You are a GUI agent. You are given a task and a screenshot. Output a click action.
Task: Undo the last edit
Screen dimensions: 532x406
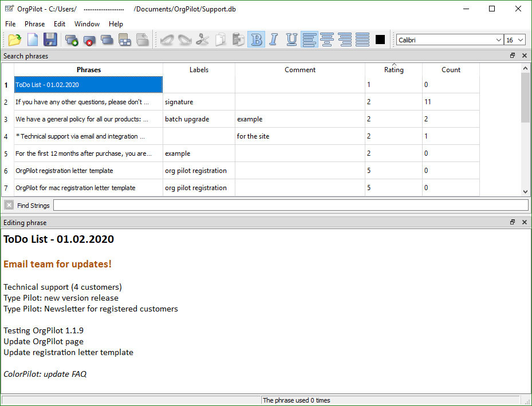pyautogui.click(x=167, y=40)
